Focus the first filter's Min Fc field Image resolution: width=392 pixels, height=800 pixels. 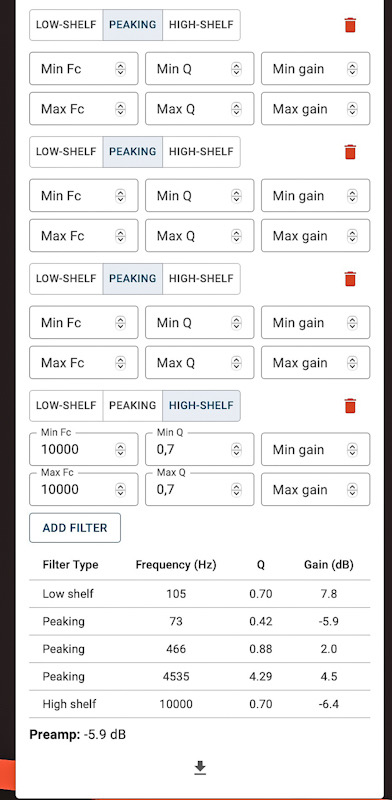[84, 68]
